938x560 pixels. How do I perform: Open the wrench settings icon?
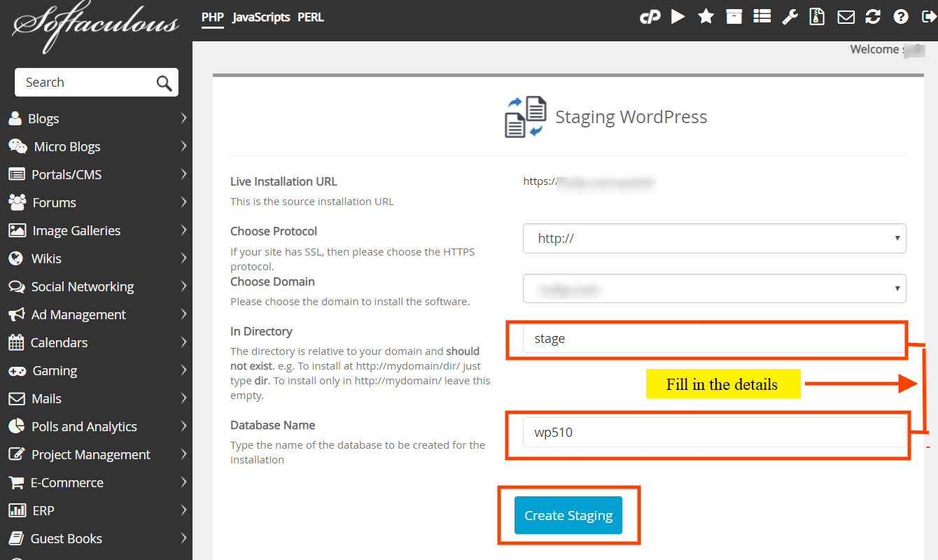pyautogui.click(x=790, y=16)
